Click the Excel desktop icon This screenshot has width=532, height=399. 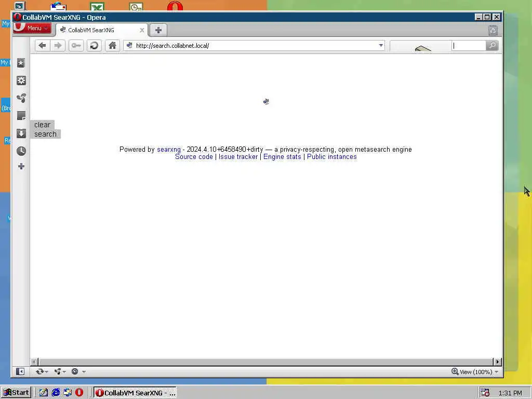(97, 6)
